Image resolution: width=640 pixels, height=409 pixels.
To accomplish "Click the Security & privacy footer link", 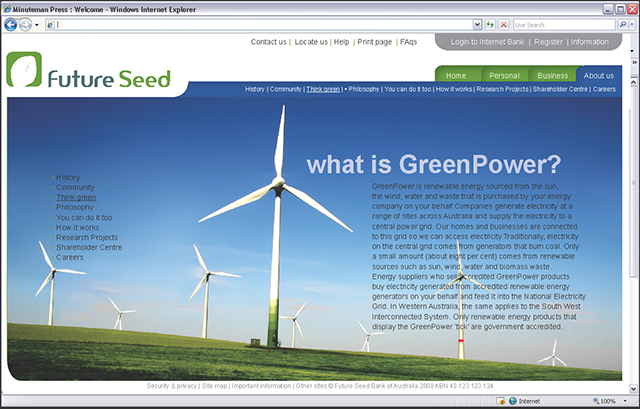I will (x=171, y=386).
